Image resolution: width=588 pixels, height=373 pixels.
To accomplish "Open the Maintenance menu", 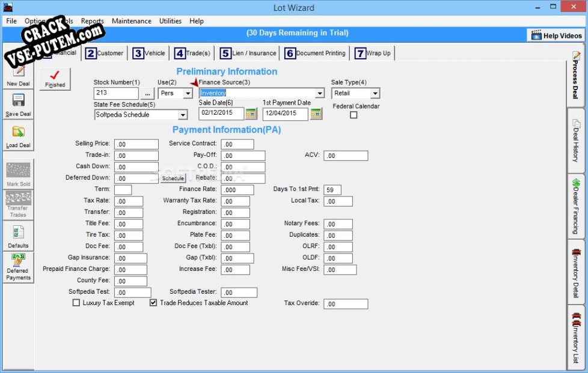I will pos(131,21).
